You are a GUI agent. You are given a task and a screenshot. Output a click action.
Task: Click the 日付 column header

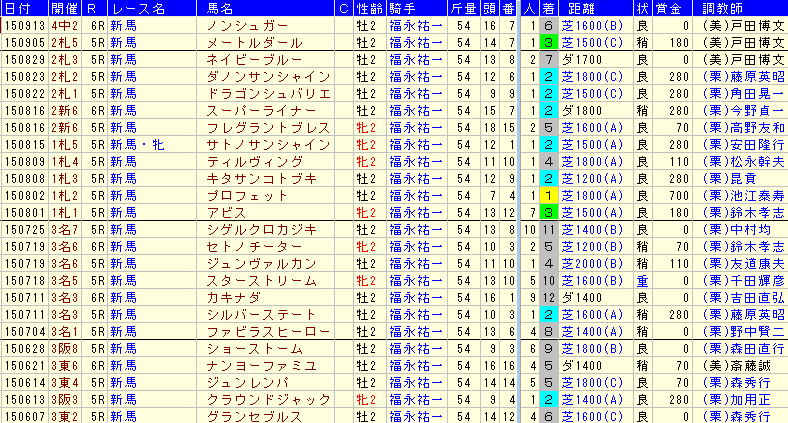17,9
